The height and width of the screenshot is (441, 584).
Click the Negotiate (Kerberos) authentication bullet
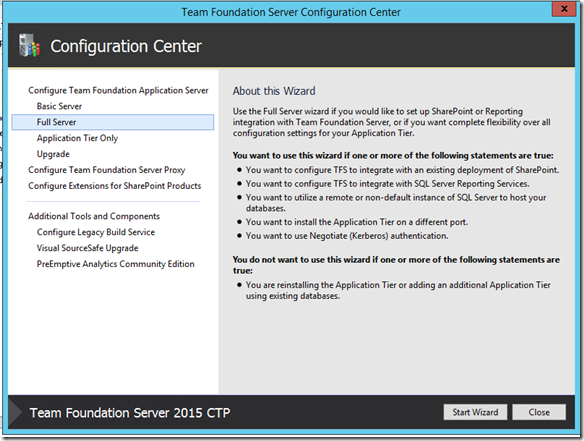pyautogui.click(x=347, y=236)
